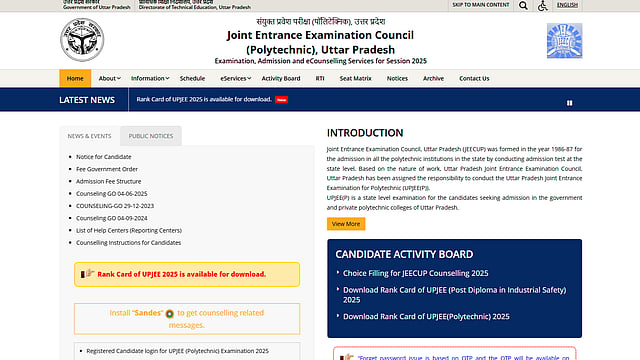
Task: Expand the Information dropdown menu
Action: (x=150, y=78)
